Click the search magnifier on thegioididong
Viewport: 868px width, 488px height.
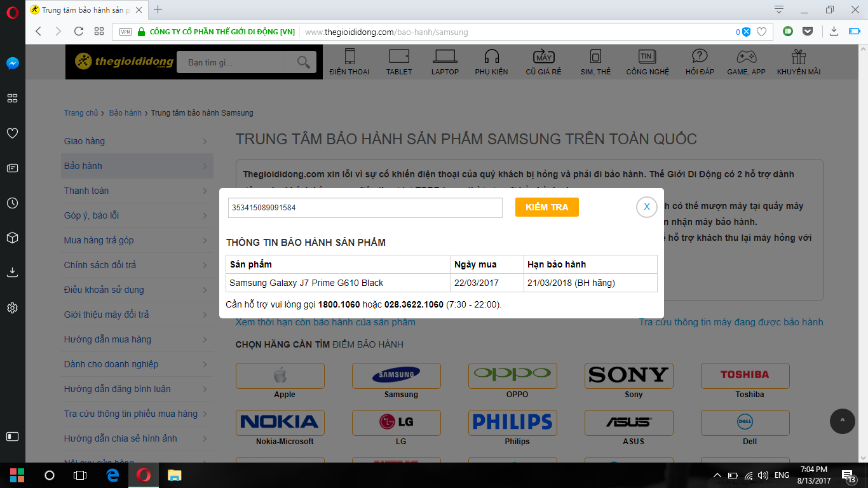click(x=304, y=62)
